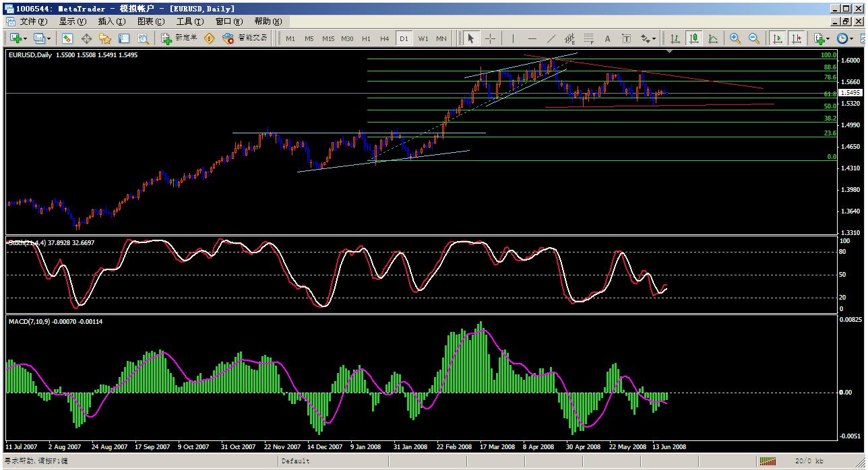Select the trendline drawing tool

pyautogui.click(x=551, y=38)
